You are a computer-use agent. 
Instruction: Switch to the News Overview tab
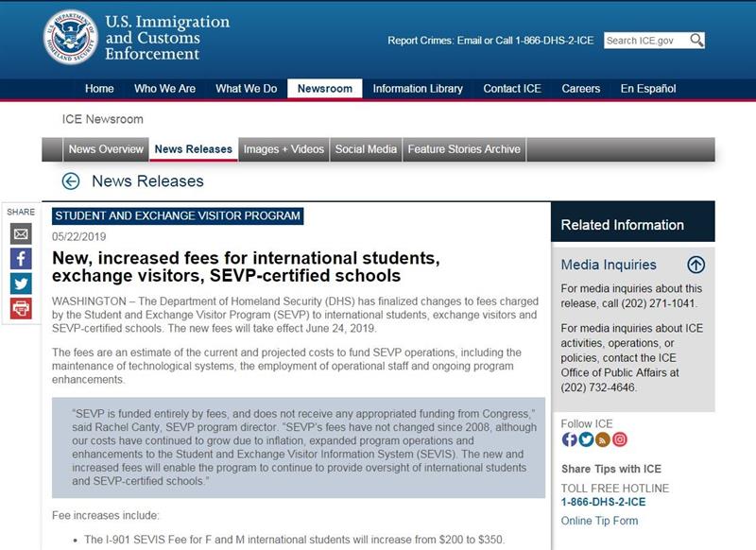click(106, 149)
